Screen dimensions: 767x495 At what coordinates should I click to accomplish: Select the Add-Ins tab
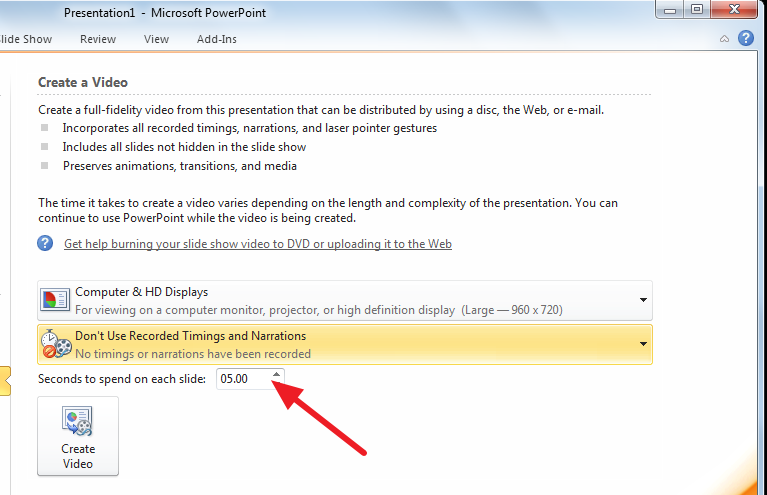(x=217, y=39)
